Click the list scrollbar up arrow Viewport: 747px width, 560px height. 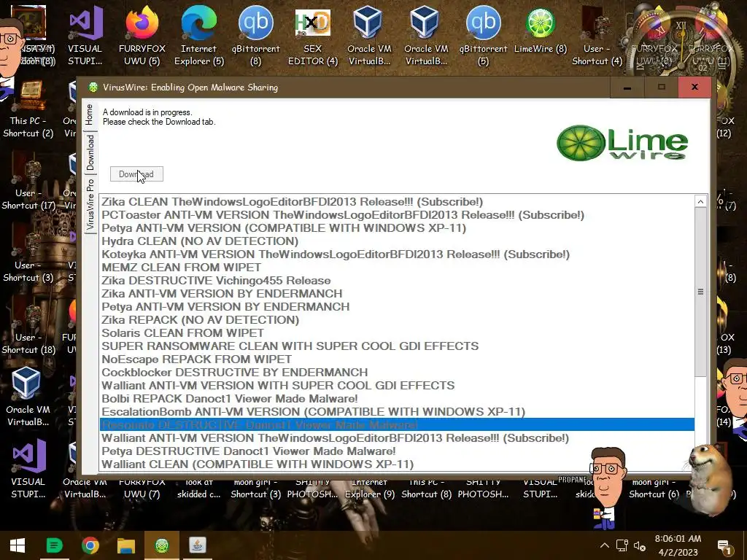pos(700,202)
